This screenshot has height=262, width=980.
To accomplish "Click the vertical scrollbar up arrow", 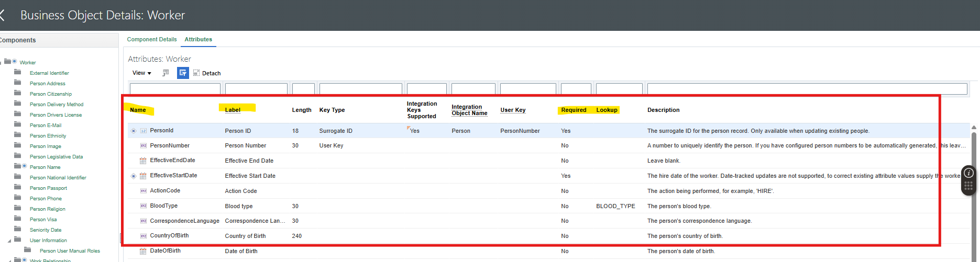I will click(974, 127).
